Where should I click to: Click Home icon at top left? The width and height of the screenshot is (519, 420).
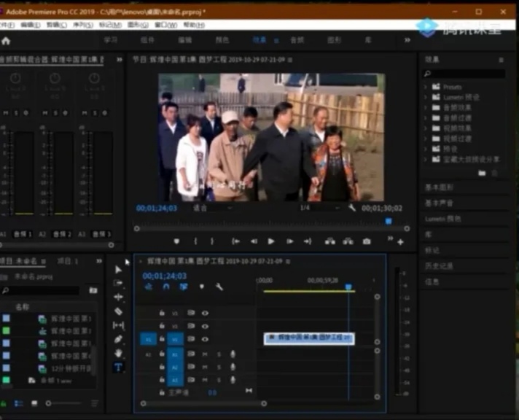7,41
